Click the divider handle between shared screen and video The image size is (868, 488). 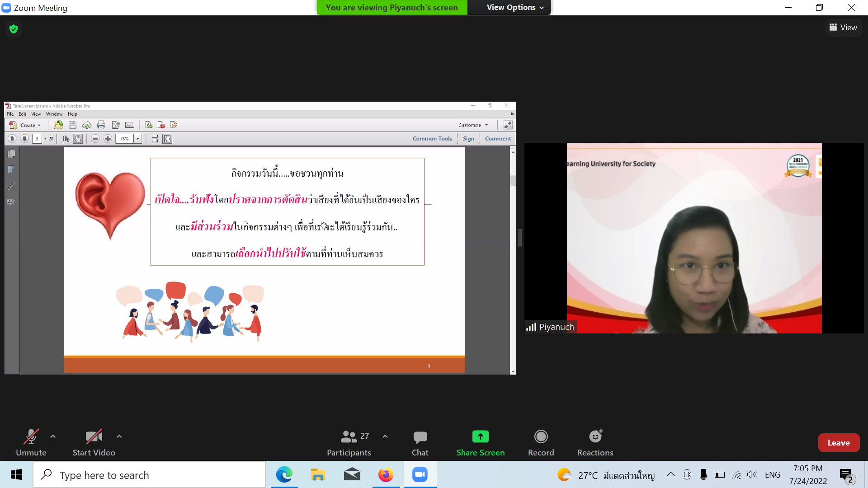pos(520,238)
